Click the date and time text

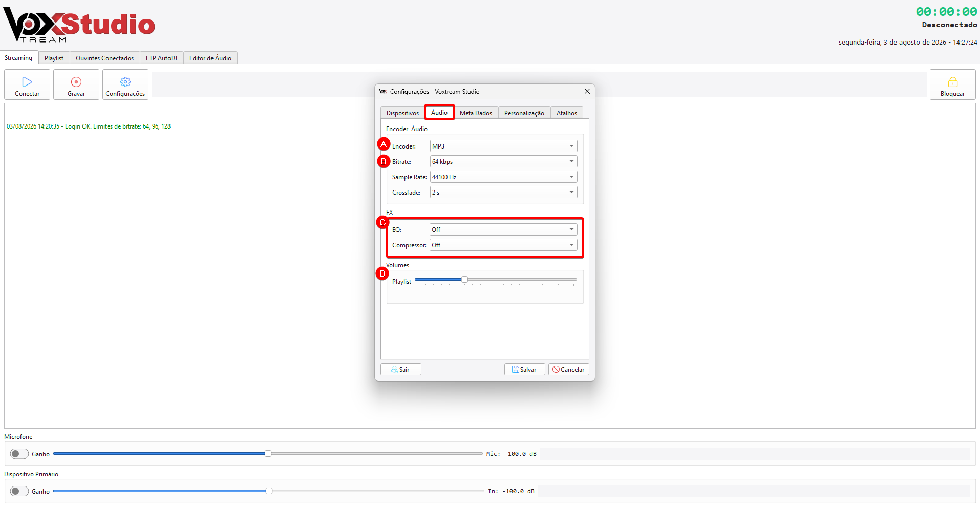point(908,43)
